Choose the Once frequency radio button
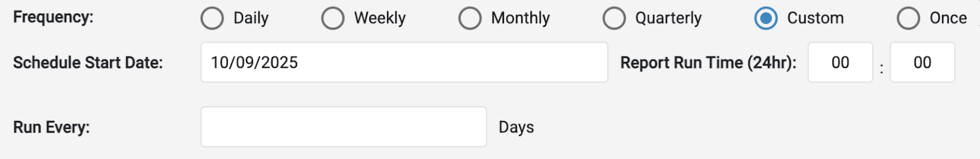The width and height of the screenshot is (980, 159). (908, 18)
